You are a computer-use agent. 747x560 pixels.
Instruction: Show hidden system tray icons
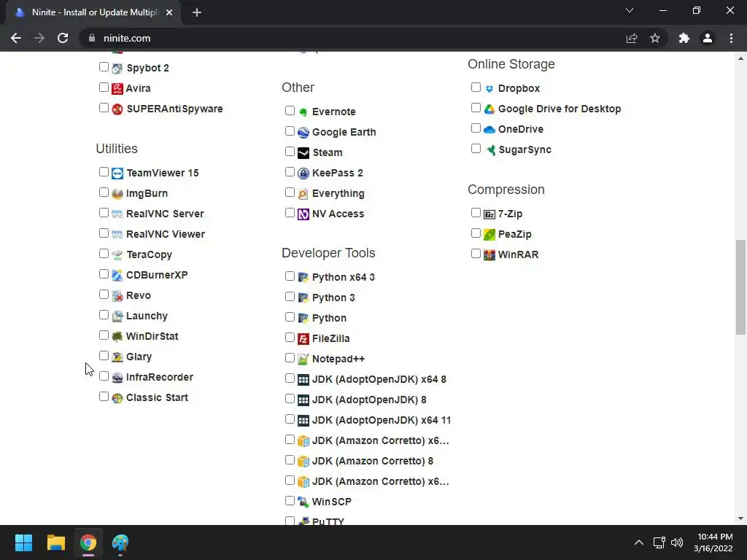click(639, 542)
